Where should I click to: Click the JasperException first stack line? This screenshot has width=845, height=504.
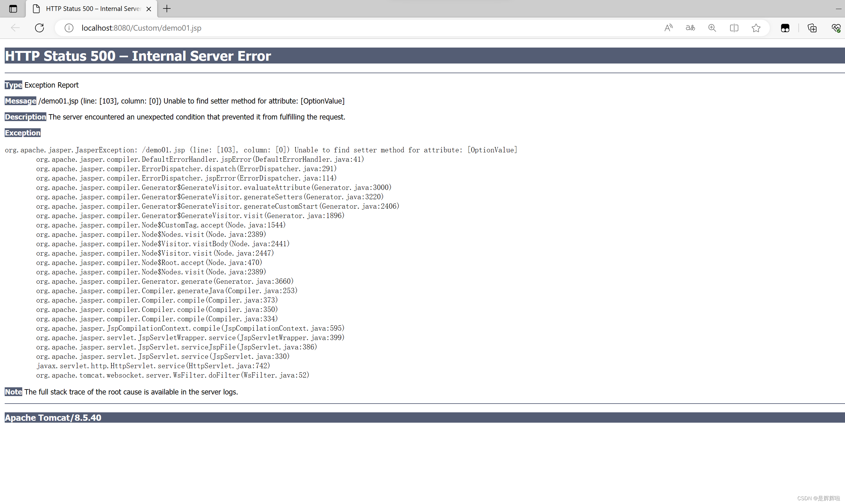(261, 150)
